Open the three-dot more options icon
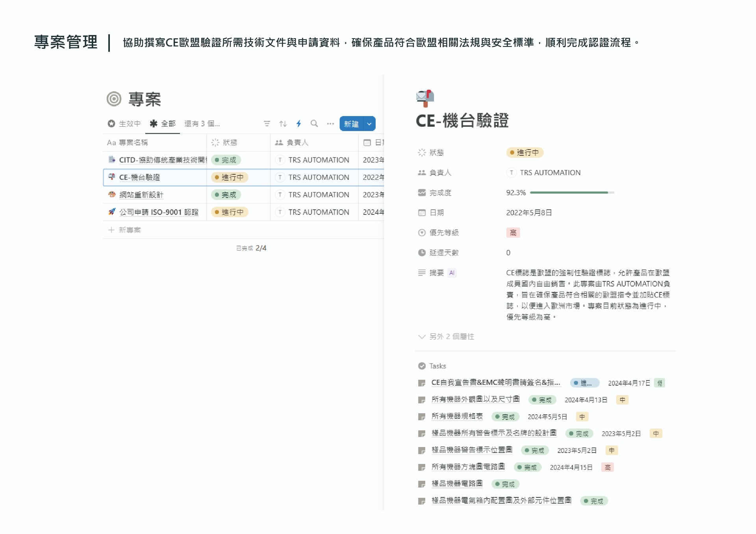Screen dimensions: 756x534 point(330,124)
